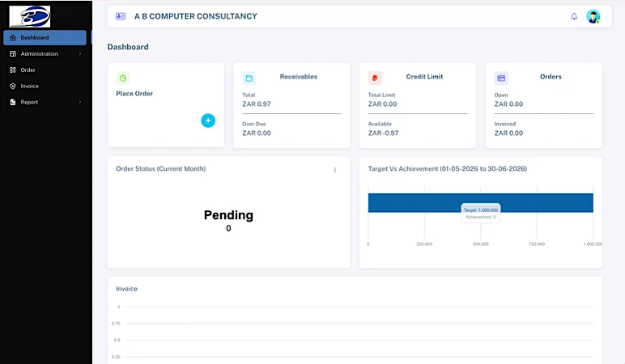Open the Dashboard sidebar item
Viewport: 625px width, 364px height.
click(45, 37)
